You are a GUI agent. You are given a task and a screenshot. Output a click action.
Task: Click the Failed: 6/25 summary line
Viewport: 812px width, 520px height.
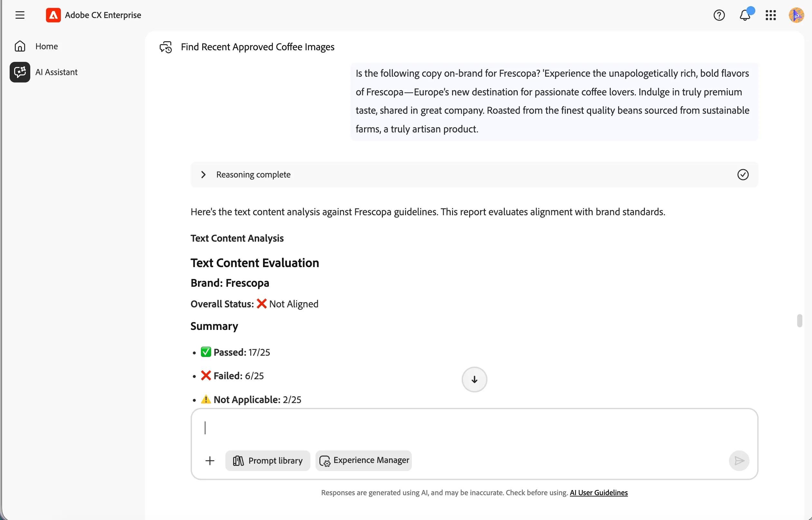(x=232, y=376)
